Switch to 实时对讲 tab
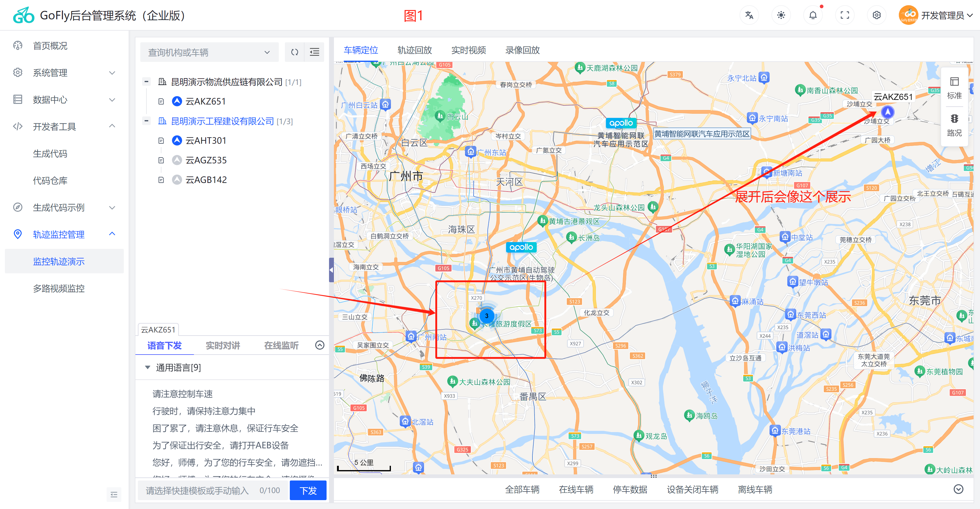The height and width of the screenshot is (509, 980). [x=223, y=345]
